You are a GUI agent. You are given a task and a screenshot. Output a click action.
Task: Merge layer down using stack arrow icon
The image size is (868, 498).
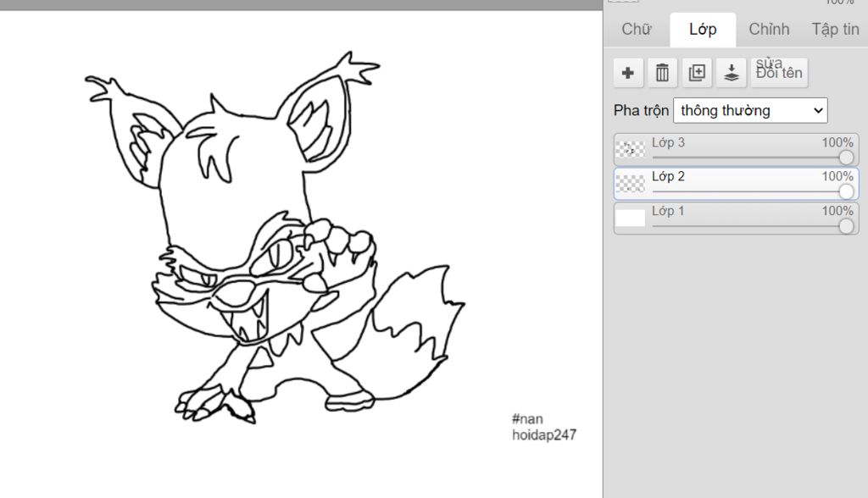click(x=732, y=73)
